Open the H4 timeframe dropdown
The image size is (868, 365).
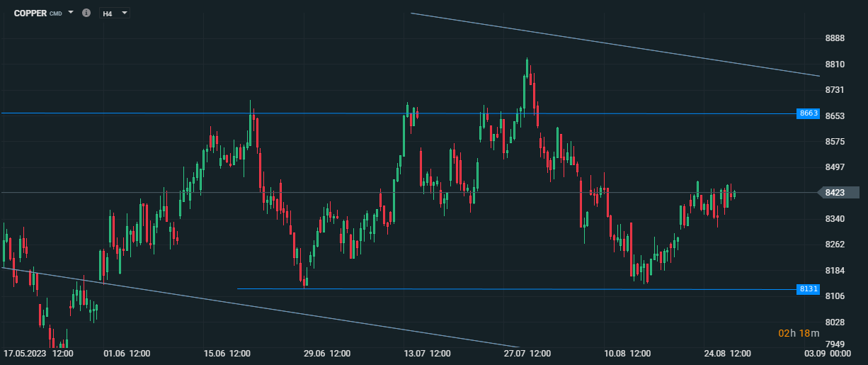click(x=115, y=13)
